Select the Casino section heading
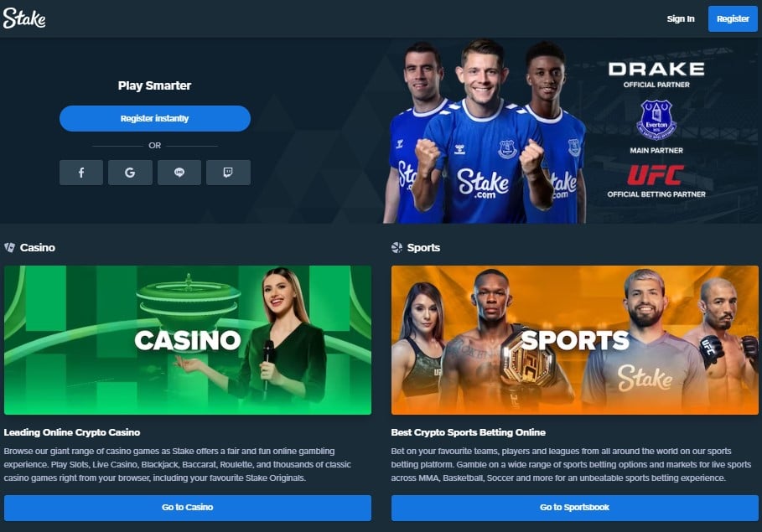 [x=38, y=247]
